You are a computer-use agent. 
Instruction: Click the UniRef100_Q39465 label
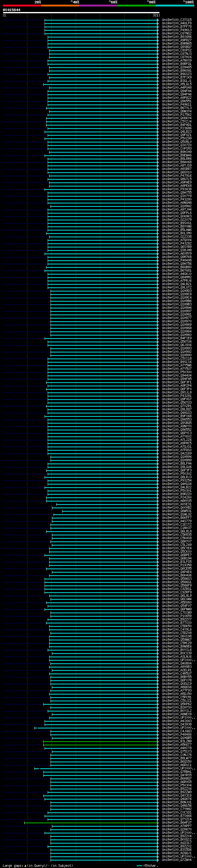tap(177, 67)
